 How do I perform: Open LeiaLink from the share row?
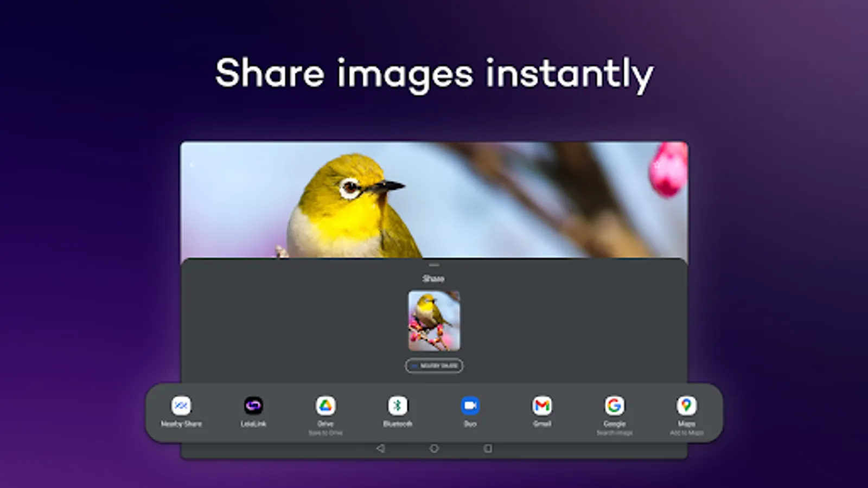tap(253, 406)
